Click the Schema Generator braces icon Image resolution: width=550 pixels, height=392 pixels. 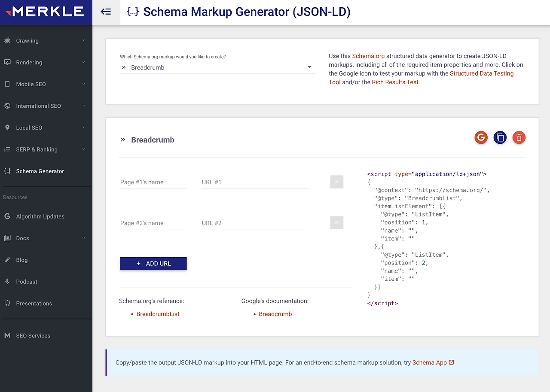[7, 171]
